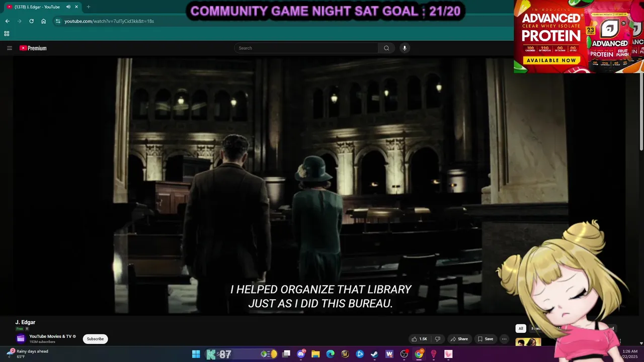
Task: Go to YouTube Premium home logo
Action: pyautogui.click(x=33, y=48)
